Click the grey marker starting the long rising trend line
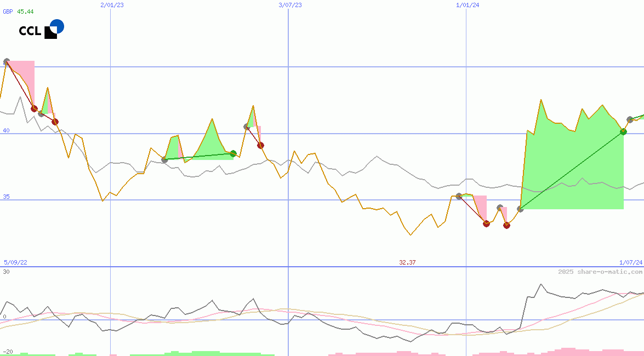 pyautogui.click(x=520, y=209)
